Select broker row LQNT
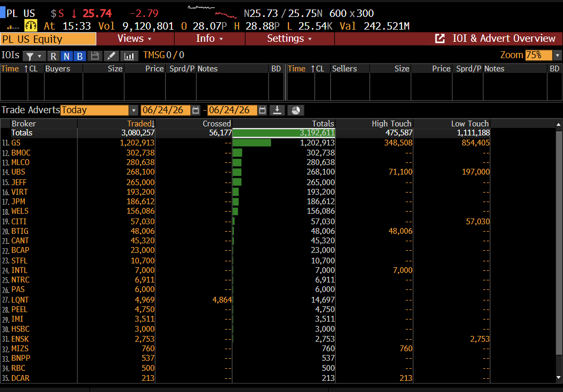This screenshot has width=563, height=392. [x=245, y=300]
